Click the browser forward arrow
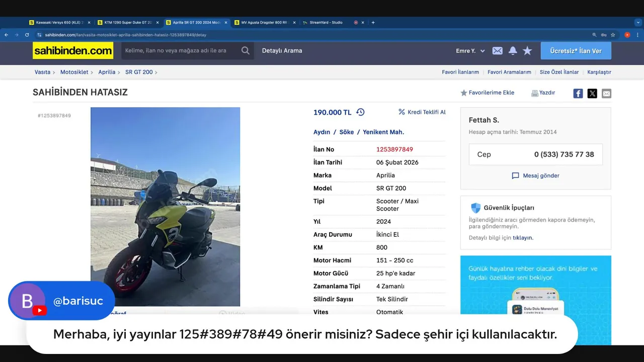This screenshot has height=362, width=644. tap(17, 35)
